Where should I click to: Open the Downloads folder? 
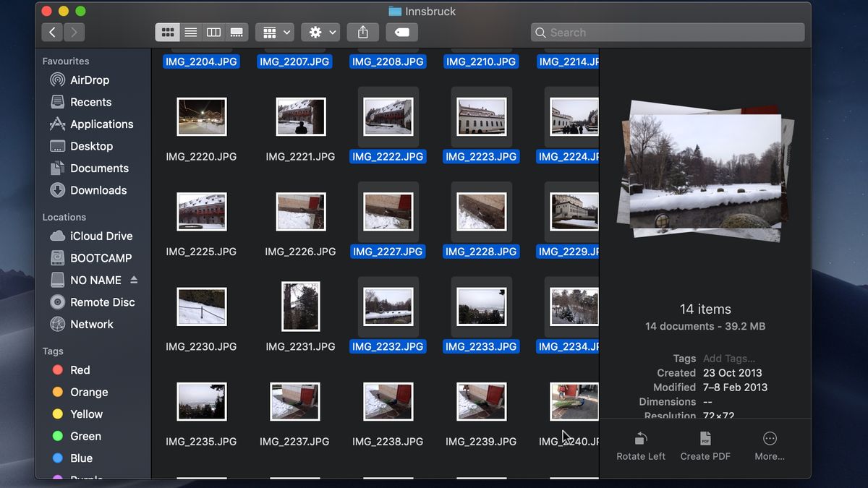[99, 190]
